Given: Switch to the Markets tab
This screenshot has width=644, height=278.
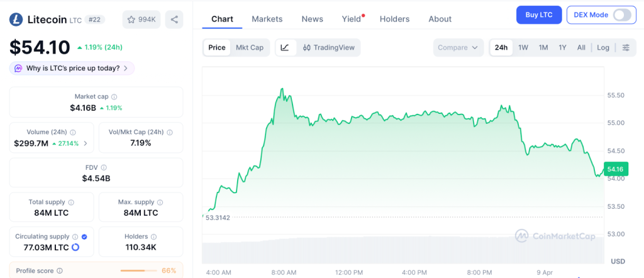Looking at the screenshot, I should pos(267,19).
